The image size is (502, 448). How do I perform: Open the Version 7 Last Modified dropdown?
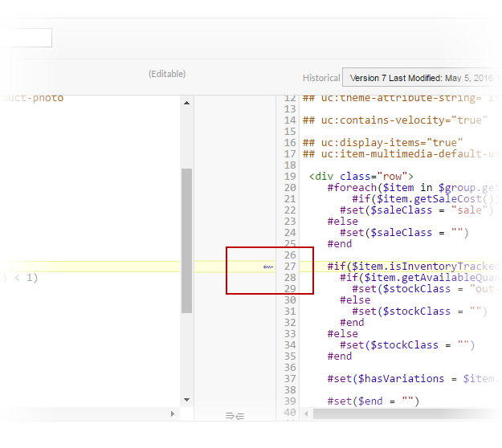(422, 77)
